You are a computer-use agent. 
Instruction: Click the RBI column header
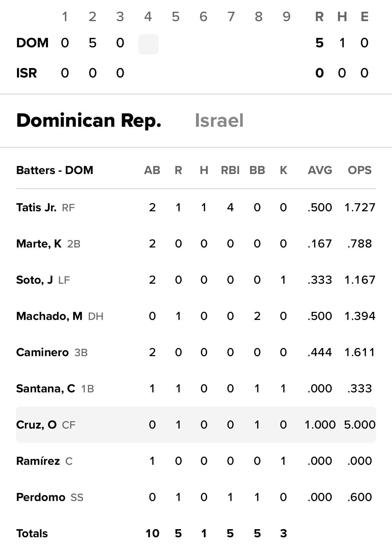coord(230,170)
